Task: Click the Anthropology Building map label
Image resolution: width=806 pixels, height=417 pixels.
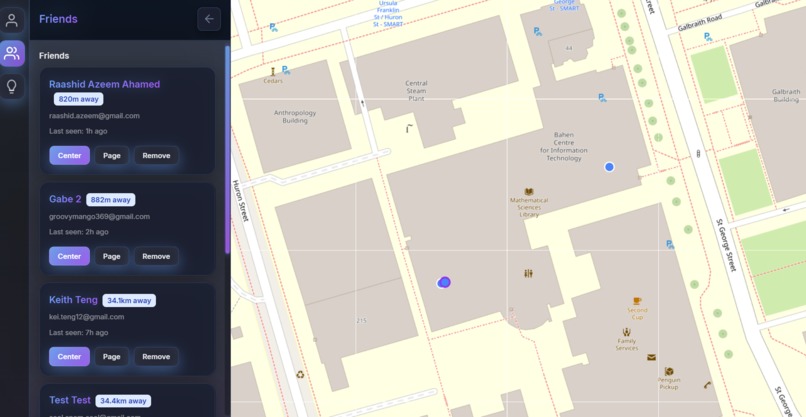Action: [x=295, y=117]
